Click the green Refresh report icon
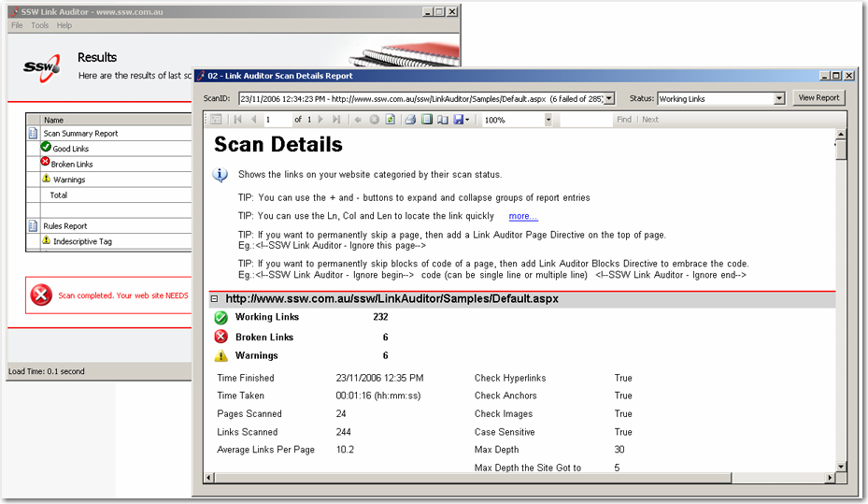Viewport: 868px width, 504px height. coord(390,120)
